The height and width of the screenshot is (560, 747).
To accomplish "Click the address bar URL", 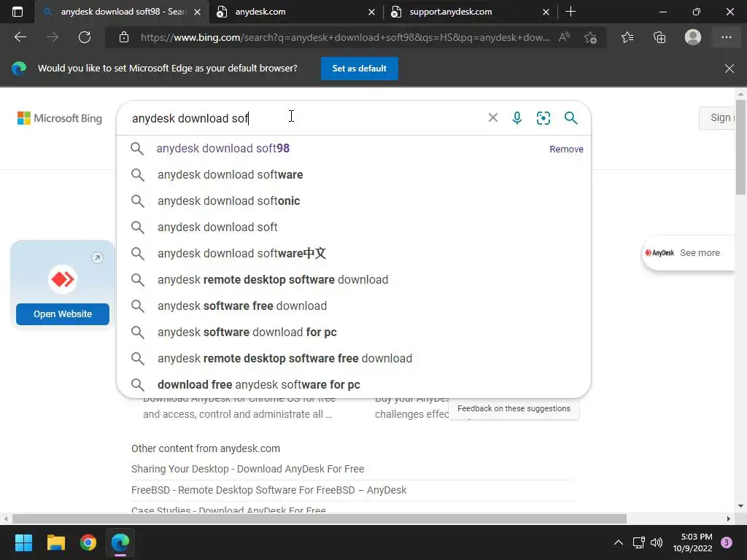I will [x=345, y=37].
